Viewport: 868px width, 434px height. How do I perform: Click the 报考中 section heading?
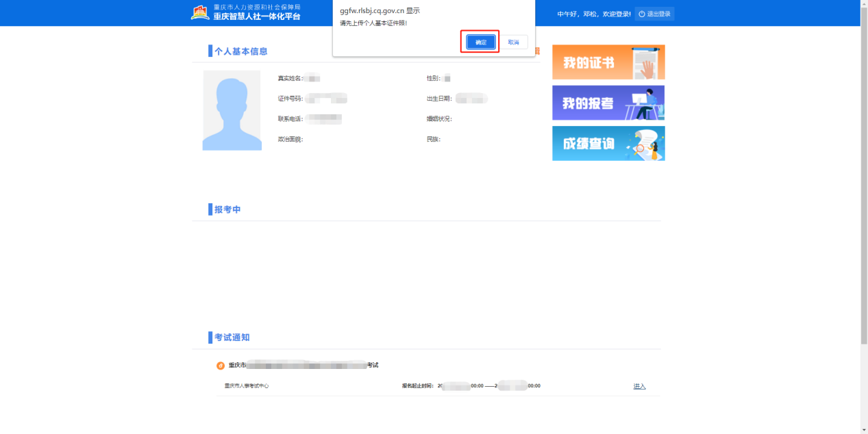227,209
